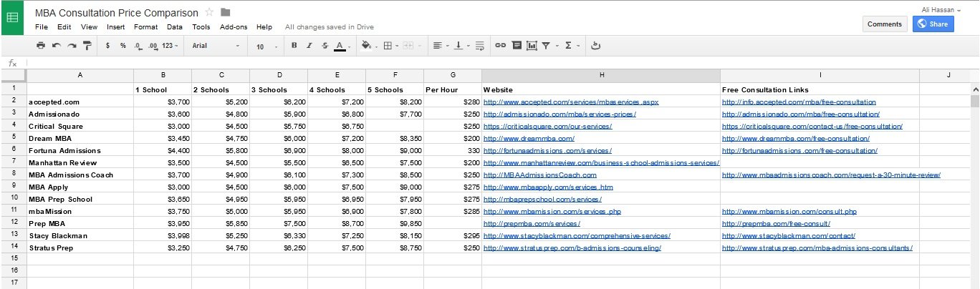This screenshot has width=980, height=289.
Task: Click All changes saved in Drive status
Action: click(x=330, y=27)
